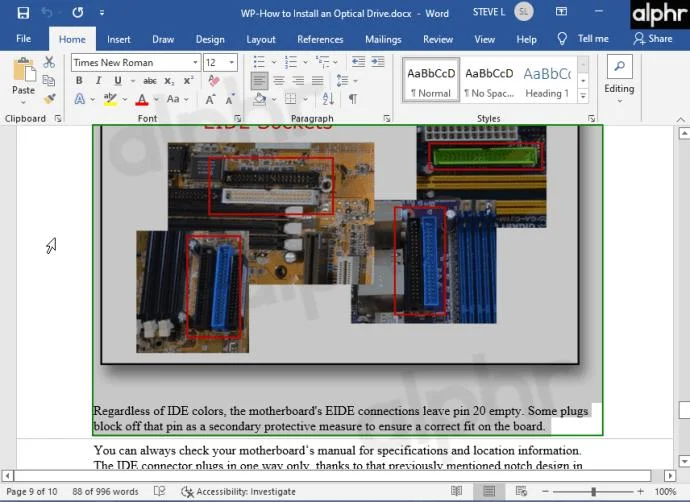Viewport: 690px width, 502px height.
Task: Set Justify paragraph alignment
Action: tap(317, 81)
